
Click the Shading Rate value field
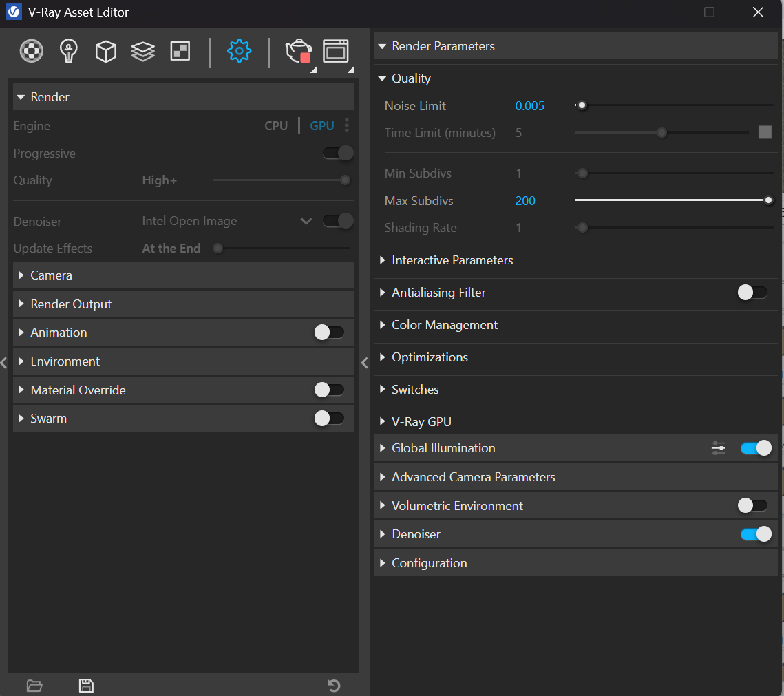(518, 228)
